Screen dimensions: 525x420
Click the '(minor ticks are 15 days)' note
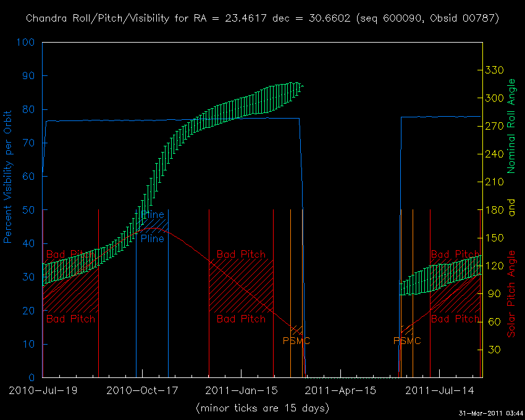[x=262, y=408]
